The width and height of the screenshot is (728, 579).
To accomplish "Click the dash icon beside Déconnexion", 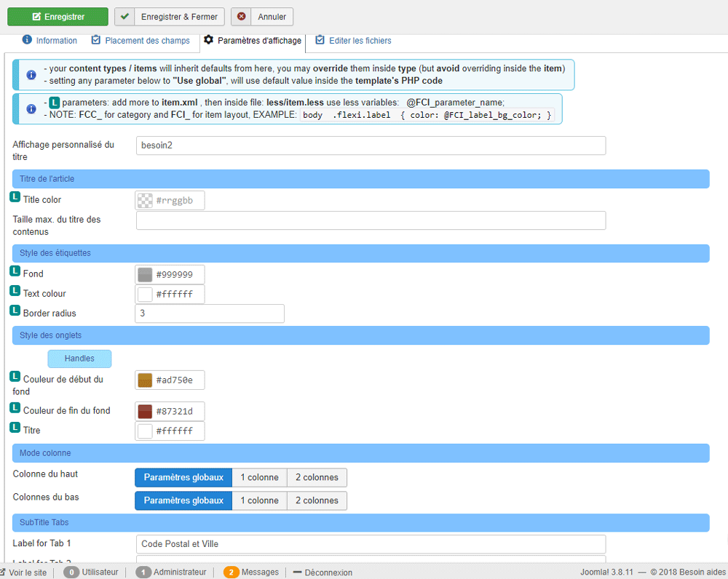I will click(298, 572).
